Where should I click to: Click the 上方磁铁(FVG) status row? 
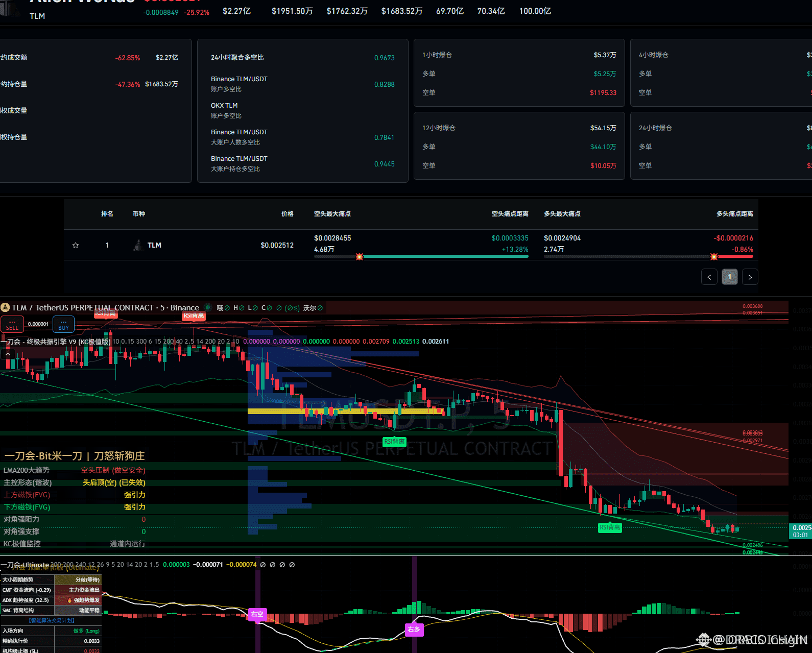click(x=75, y=495)
